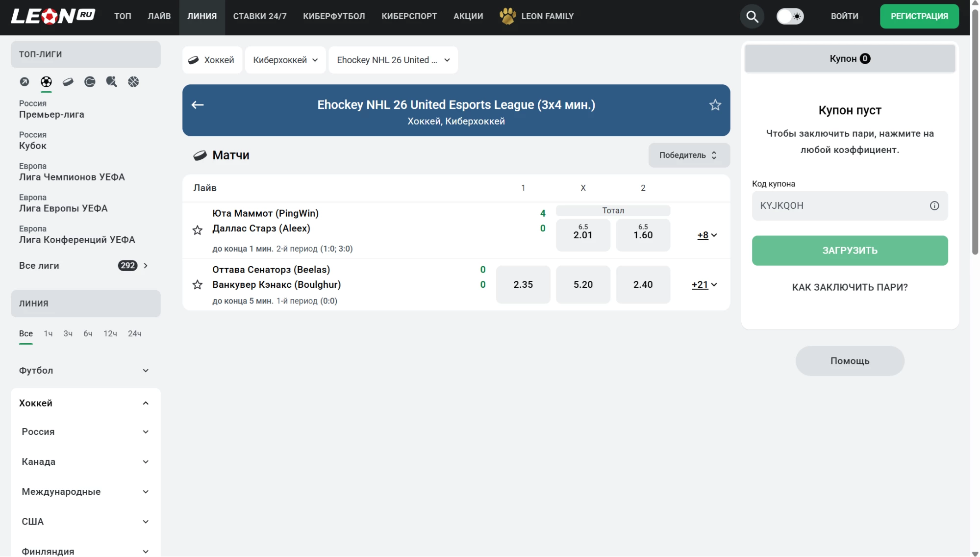Expand the Международные hockey subsection
Screen dimensions: 980x557
pos(85,492)
